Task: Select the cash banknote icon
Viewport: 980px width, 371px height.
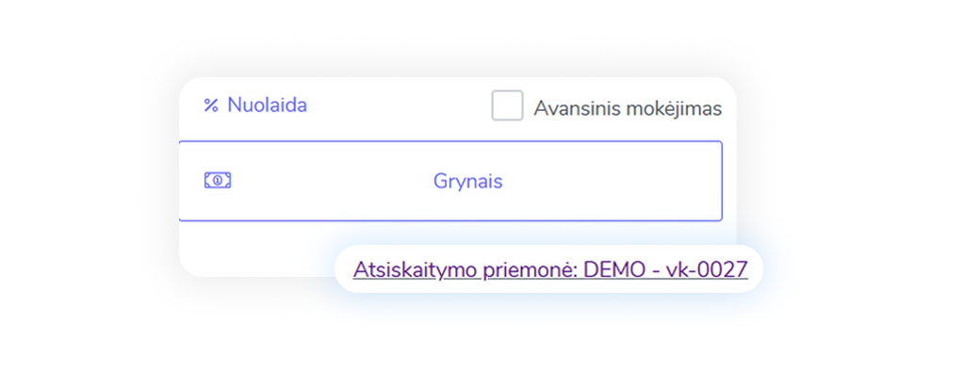Action: (x=218, y=181)
